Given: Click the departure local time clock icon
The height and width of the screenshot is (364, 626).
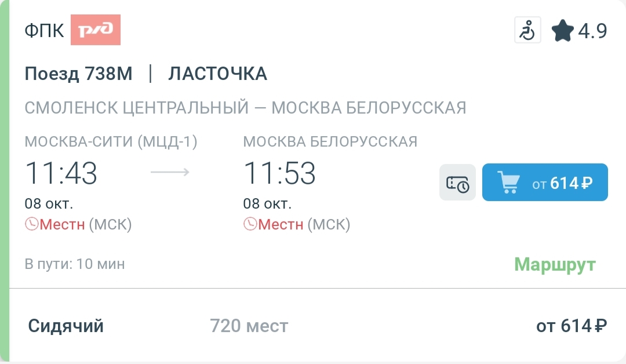Looking at the screenshot, I should tap(31, 224).
